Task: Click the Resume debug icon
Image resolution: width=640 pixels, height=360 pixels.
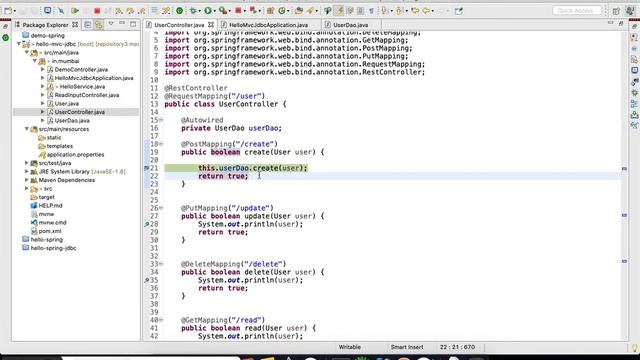Action: (x=75, y=11)
